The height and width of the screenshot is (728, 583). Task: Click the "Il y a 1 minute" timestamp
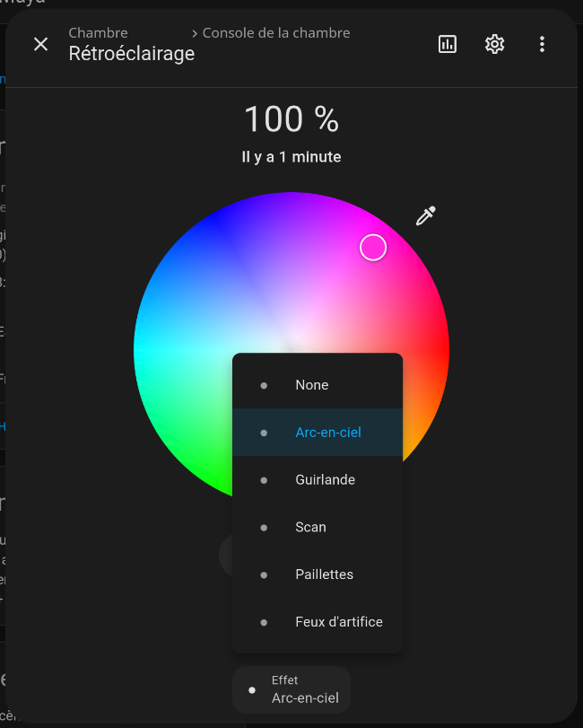point(291,157)
